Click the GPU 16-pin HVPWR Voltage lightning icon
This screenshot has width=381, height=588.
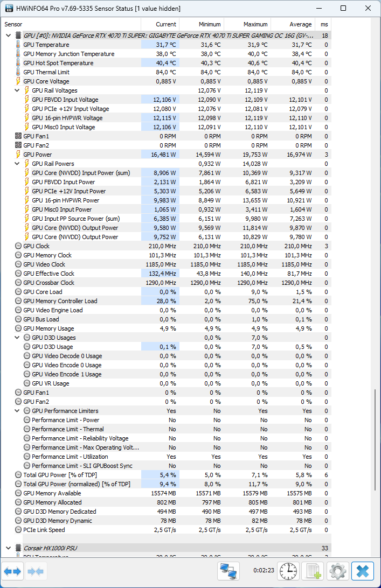pos(26,118)
